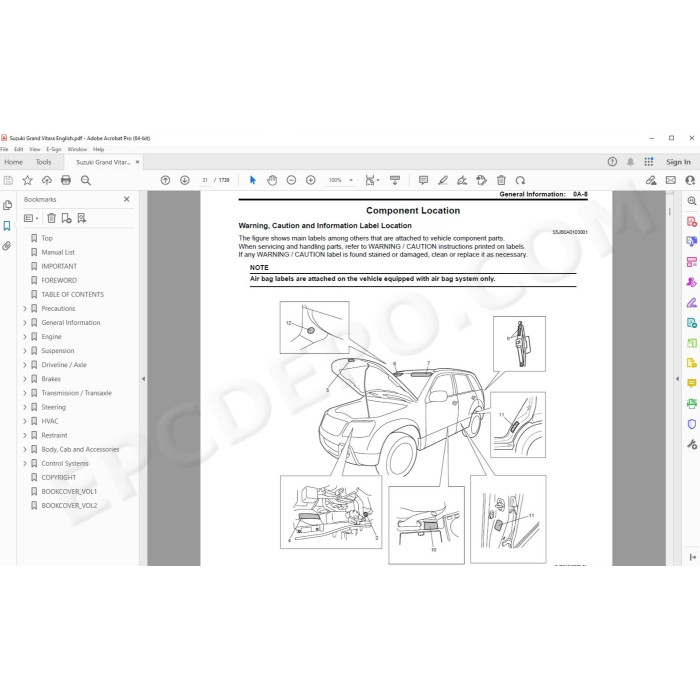The width and height of the screenshot is (700, 700).
Task: Open notifications bell
Action: [630, 162]
